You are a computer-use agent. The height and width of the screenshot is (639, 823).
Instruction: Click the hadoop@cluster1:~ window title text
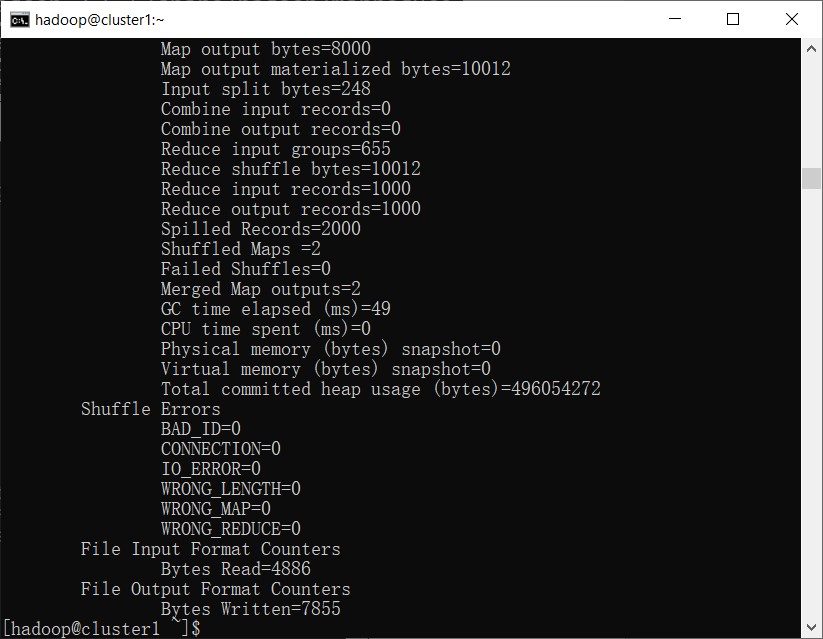100,19
